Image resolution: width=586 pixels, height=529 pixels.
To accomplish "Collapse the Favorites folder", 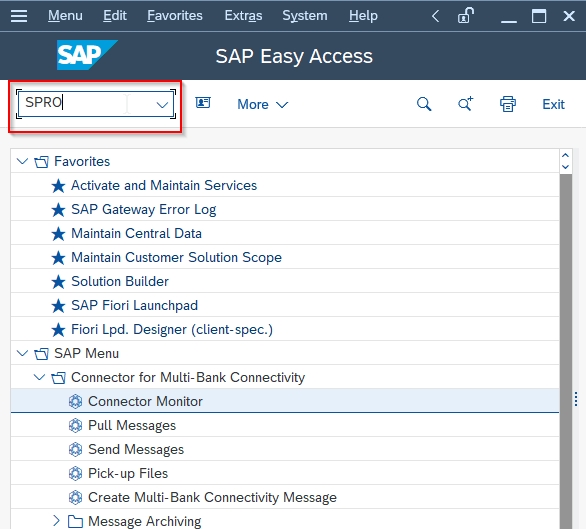I will [22, 162].
